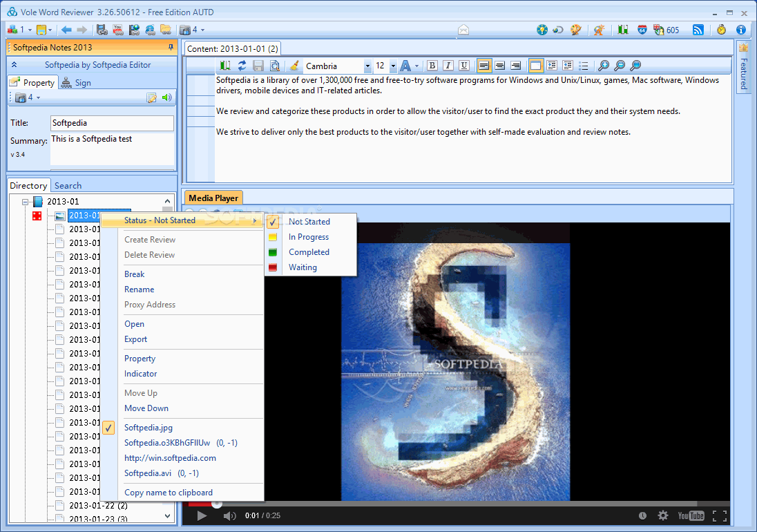This screenshot has height=532, width=757.
Task: Open YouTube player settings gear
Action: coord(663,515)
